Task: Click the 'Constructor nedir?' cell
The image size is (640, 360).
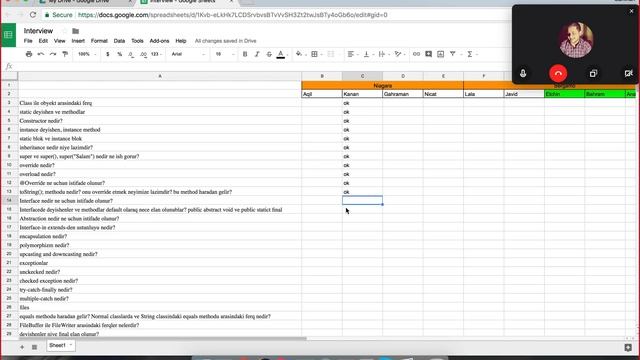Action: click(160, 121)
